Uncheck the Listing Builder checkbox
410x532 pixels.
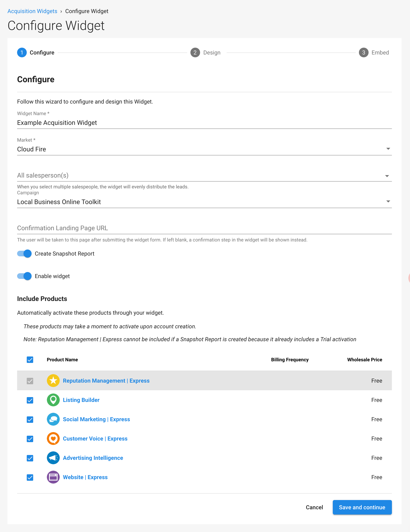point(30,400)
